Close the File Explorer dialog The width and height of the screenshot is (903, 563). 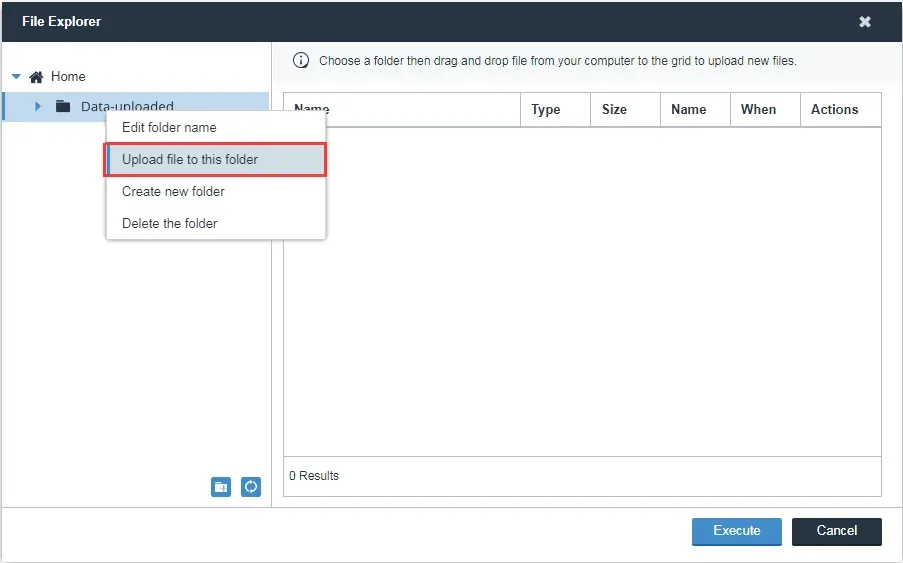point(864,22)
